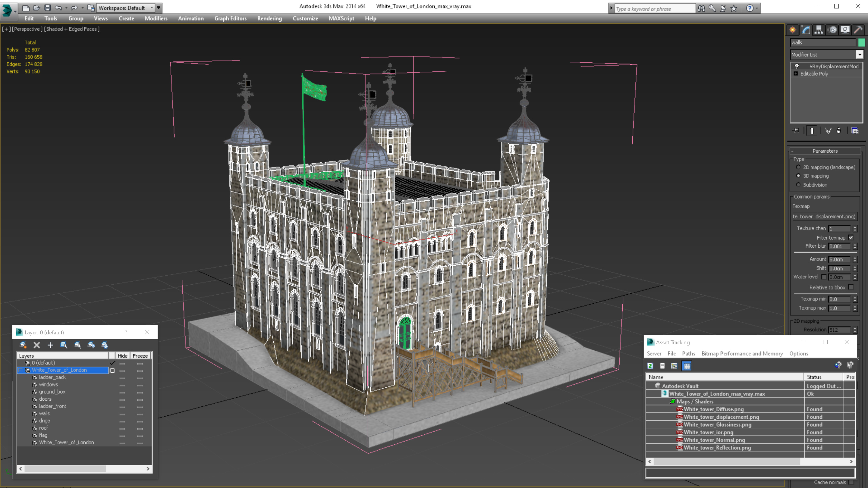This screenshot has width=868, height=488.
Task: Toggle current-layer box for White_Tower_of_London layer
Action: (112, 371)
